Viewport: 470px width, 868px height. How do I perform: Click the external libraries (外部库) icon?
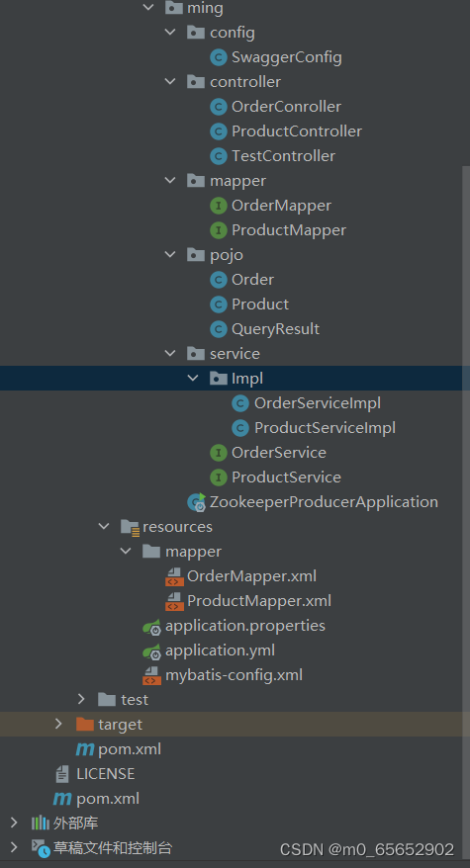(41, 824)
